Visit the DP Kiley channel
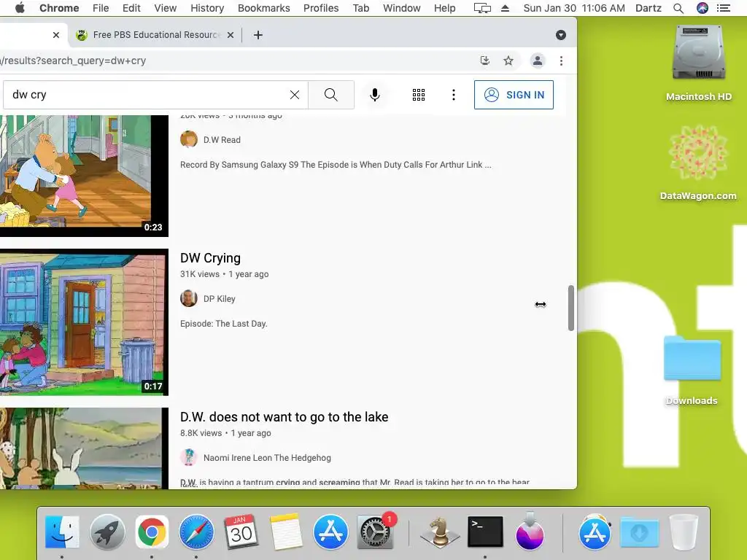The width and height of the screenshot is (747, 560). click(x=219, y=299)
